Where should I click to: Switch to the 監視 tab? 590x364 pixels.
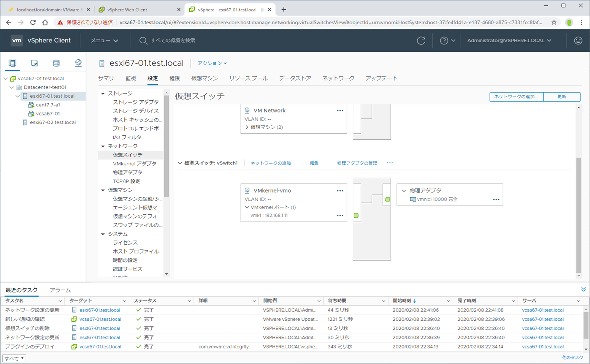[131, 78]
